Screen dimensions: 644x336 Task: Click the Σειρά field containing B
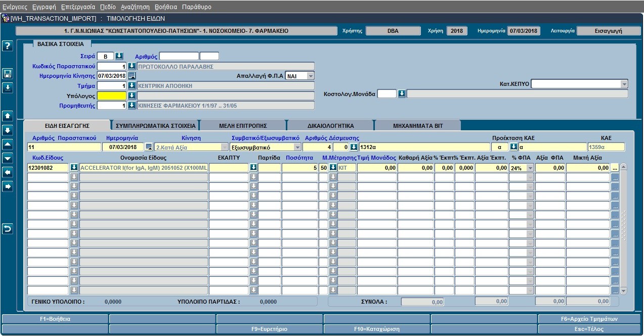point(105,56)
